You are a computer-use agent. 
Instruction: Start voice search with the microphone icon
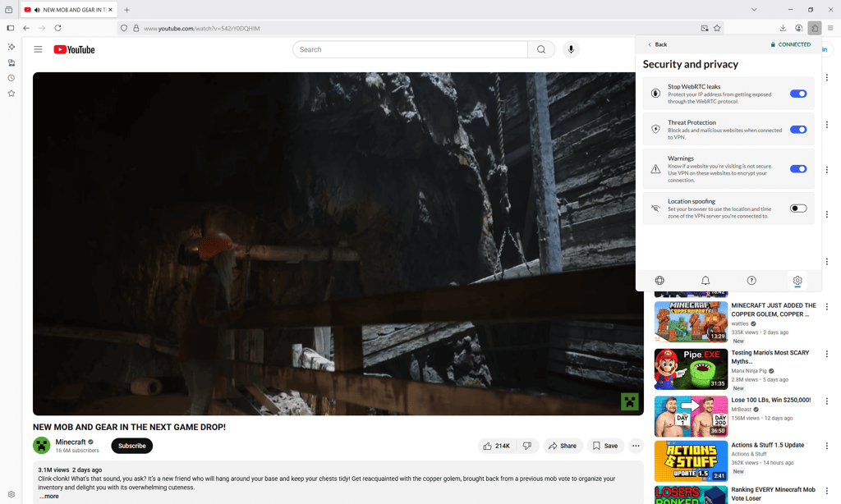(572, 49)
